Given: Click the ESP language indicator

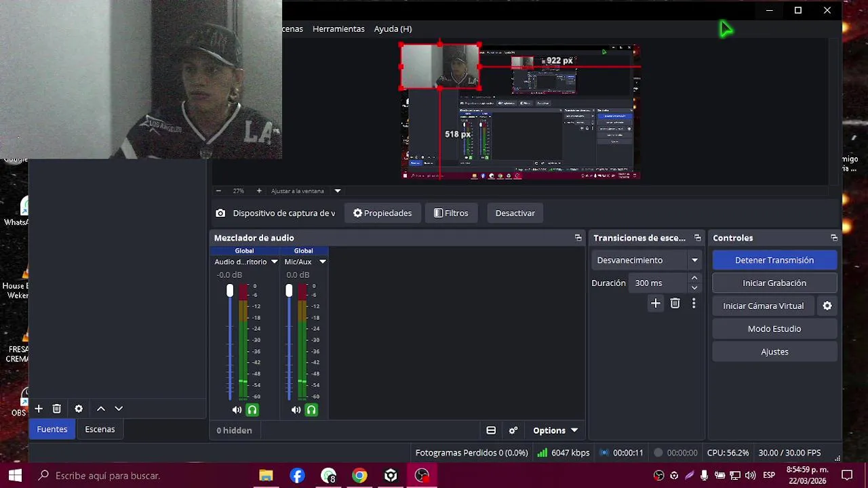Looking at the screenshot, I should click(769, 476).
